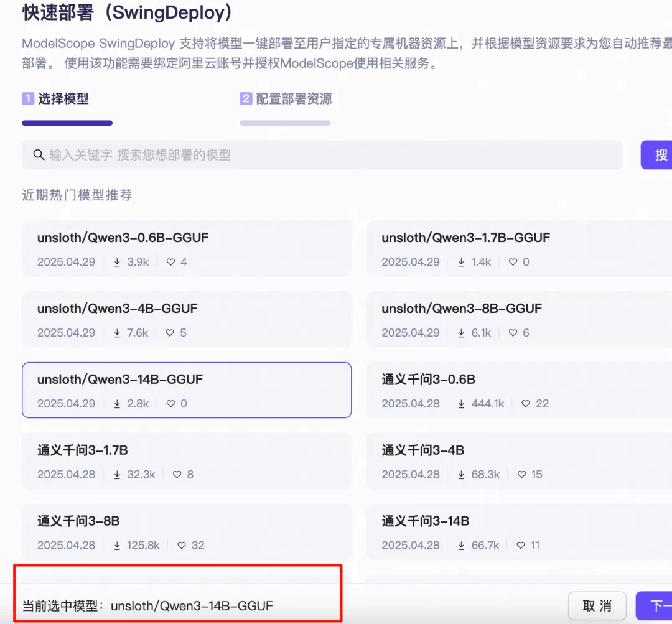Click the 快速部署 (SwingDeploy) title

[x=128, y=12]
